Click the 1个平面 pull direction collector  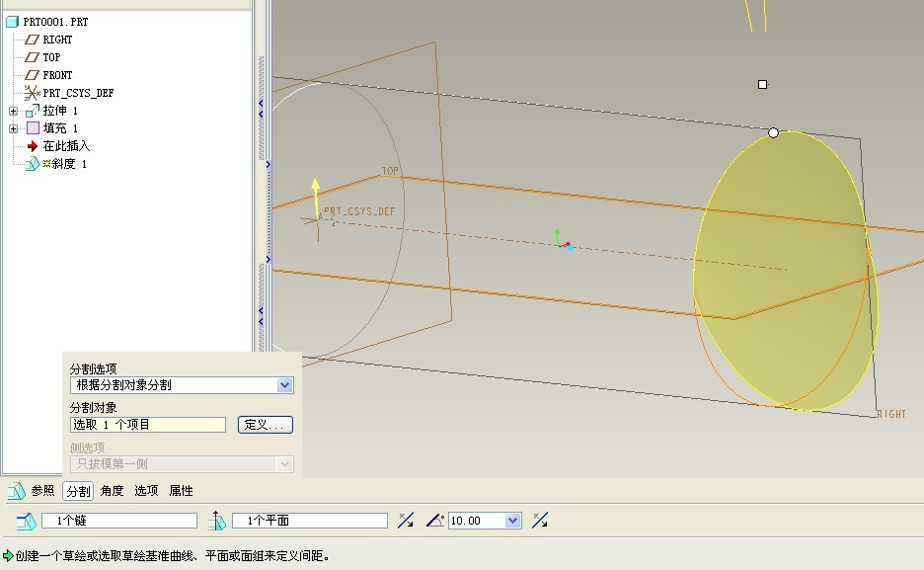(309, 521)
